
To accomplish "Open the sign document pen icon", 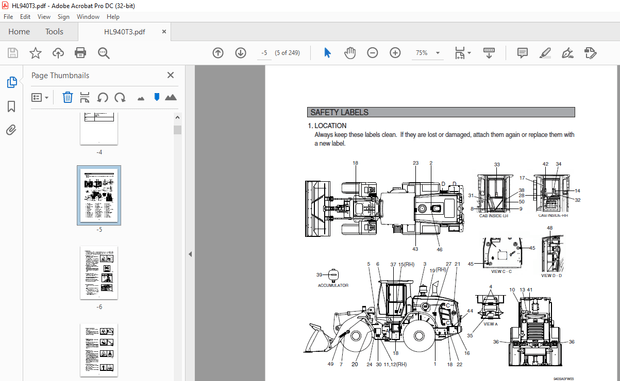I will 568,53.
